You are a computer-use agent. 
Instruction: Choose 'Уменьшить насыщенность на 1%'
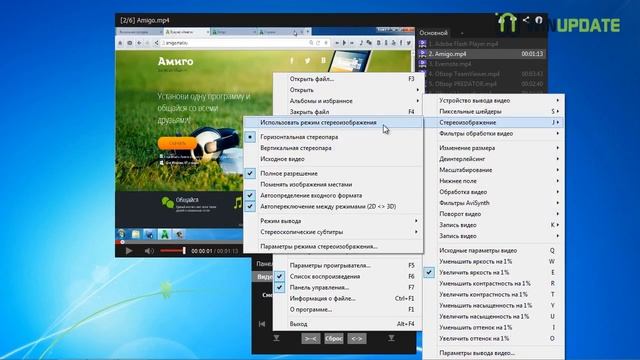point(494,305)
